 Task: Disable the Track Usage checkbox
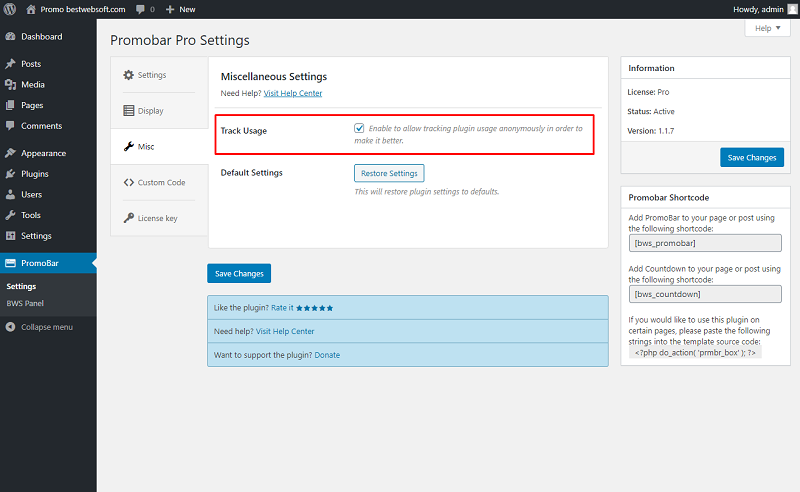coord(359,128)
